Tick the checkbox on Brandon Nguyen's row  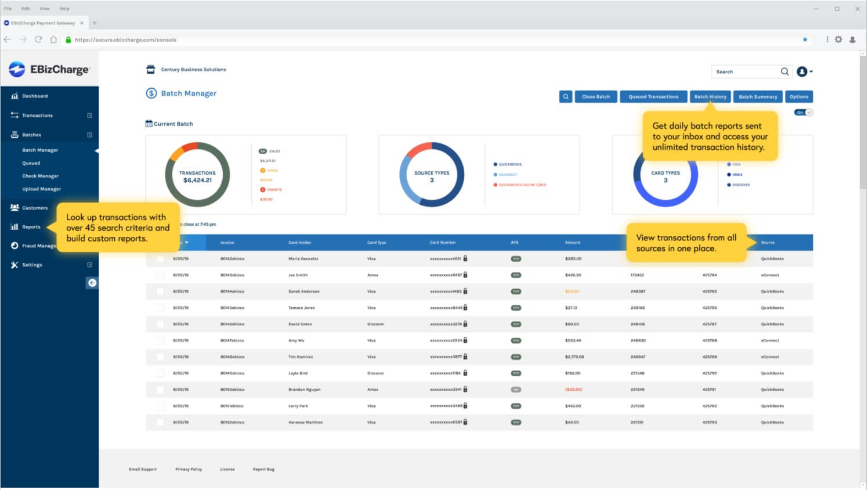click(160, 390)
